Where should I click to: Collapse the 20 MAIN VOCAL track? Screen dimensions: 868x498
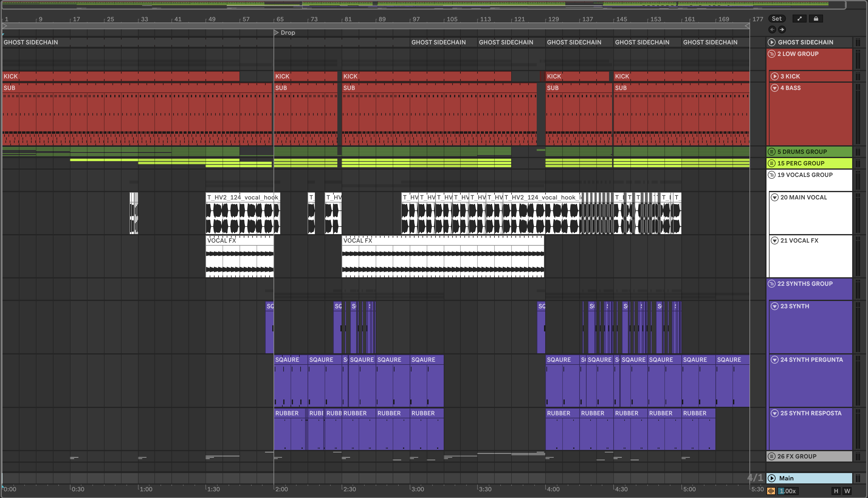click(x=774, y=197)
